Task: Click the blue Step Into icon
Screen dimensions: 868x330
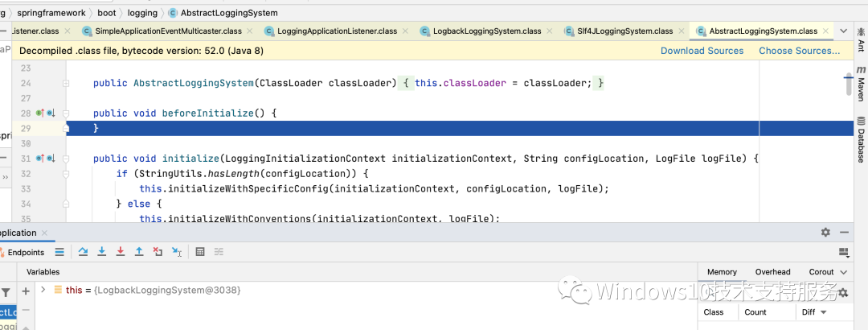Action: click(102, 252)
